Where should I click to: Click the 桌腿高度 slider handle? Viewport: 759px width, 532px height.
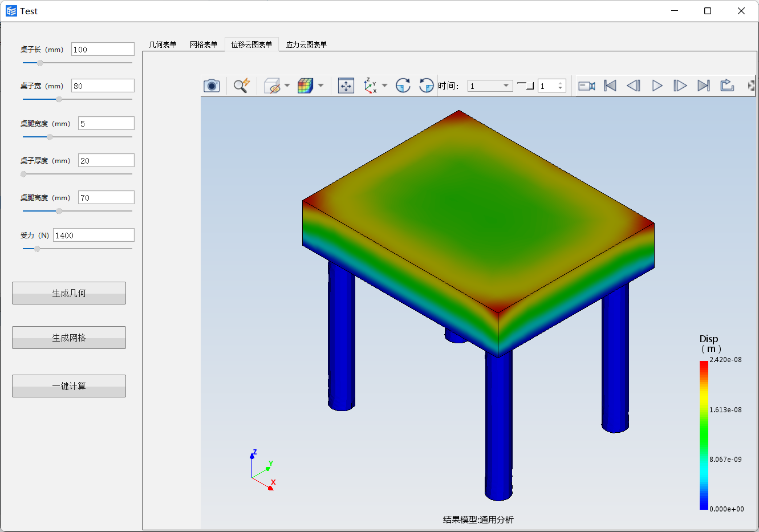click(x=59, y=211)
